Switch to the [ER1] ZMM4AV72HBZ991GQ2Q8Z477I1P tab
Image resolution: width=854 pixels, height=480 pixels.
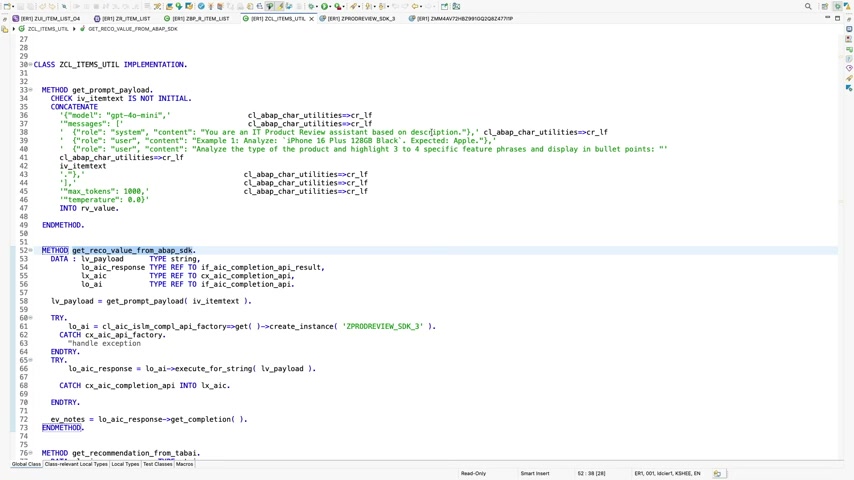[461, 19]
